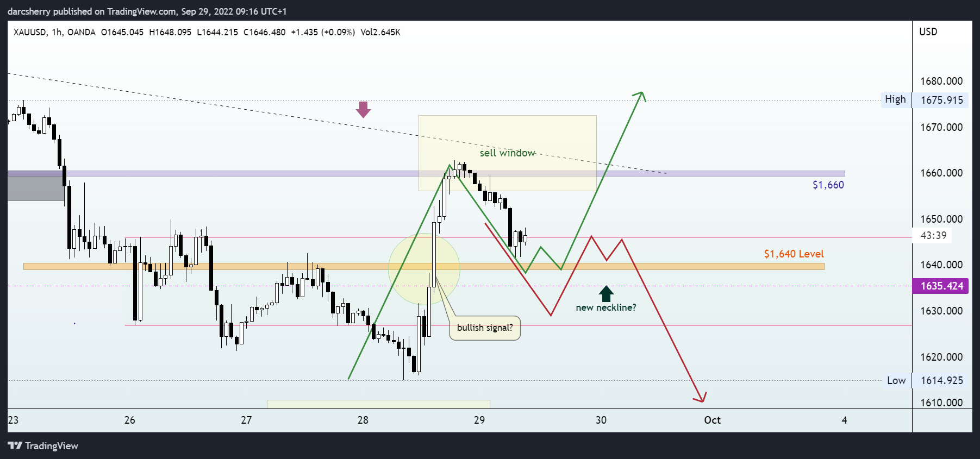Click the 1610.000 price axis label
The image size is (980, 459).
pos(941,403)
